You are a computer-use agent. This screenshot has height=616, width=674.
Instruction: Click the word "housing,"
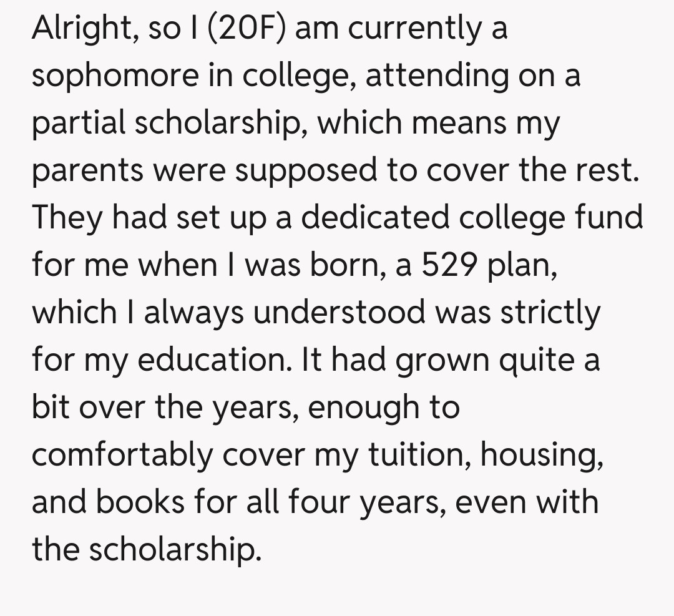(x=541, y=455)
